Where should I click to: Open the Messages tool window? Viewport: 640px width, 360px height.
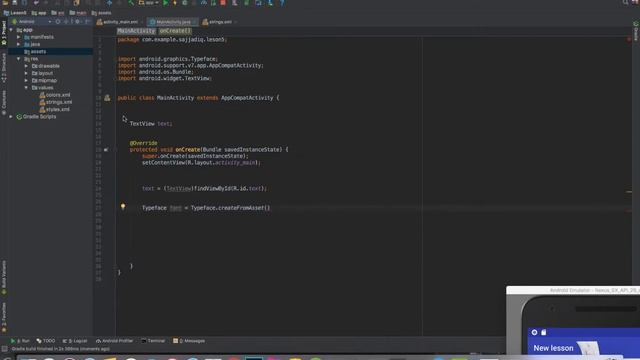189,341
